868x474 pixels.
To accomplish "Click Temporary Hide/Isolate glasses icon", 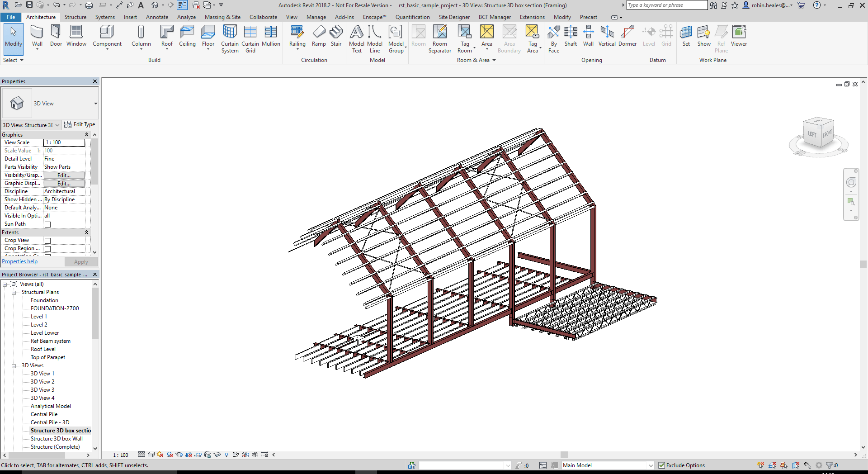I will 217,455.
